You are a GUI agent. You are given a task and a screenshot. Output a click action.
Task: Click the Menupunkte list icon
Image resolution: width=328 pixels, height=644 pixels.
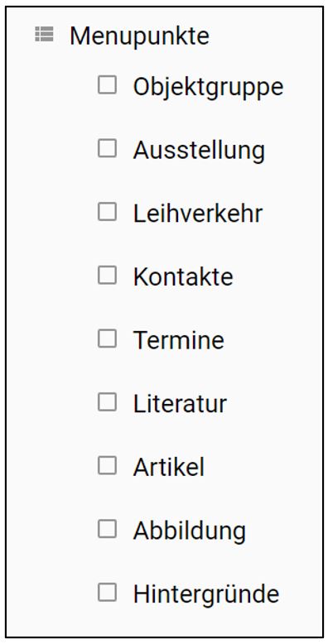tap(44, 34)
